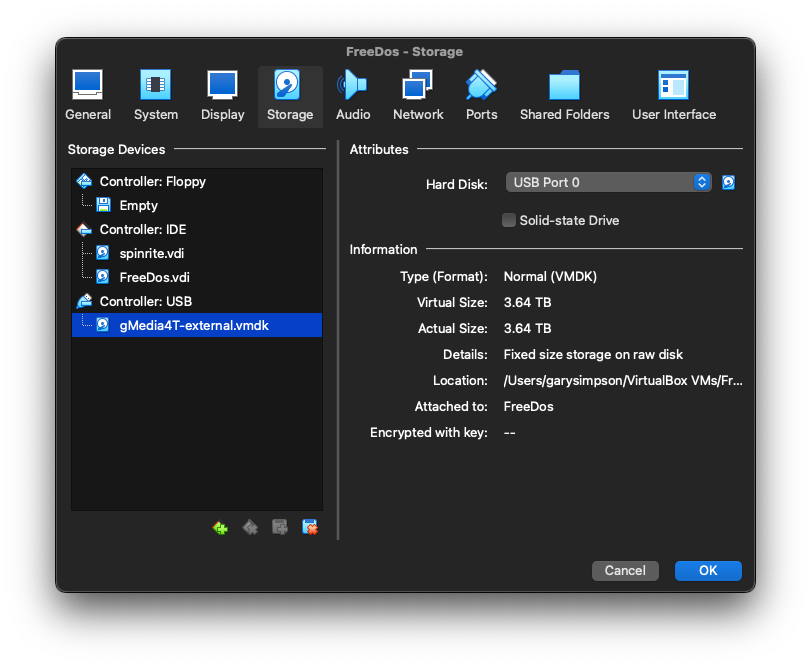Enable the Solid-state Drive checkbox
The height and width of the screenshot is (666, 811).
[x=509, y=220]
